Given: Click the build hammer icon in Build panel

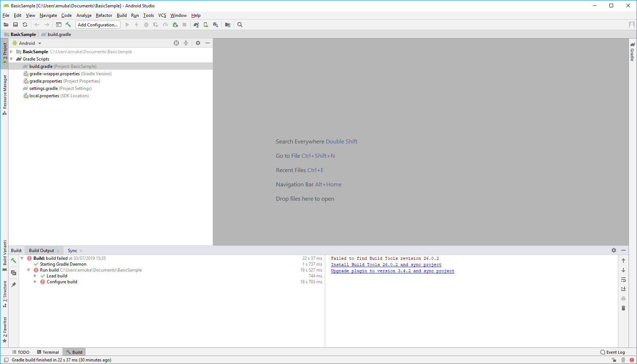Looking at the screenshot, I should click(14, 261).
